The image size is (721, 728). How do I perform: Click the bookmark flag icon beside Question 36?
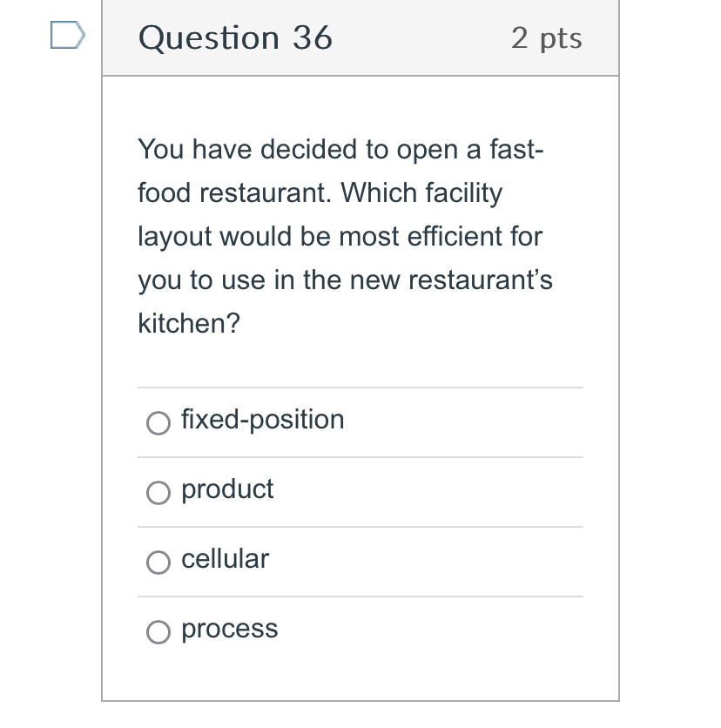65,36
